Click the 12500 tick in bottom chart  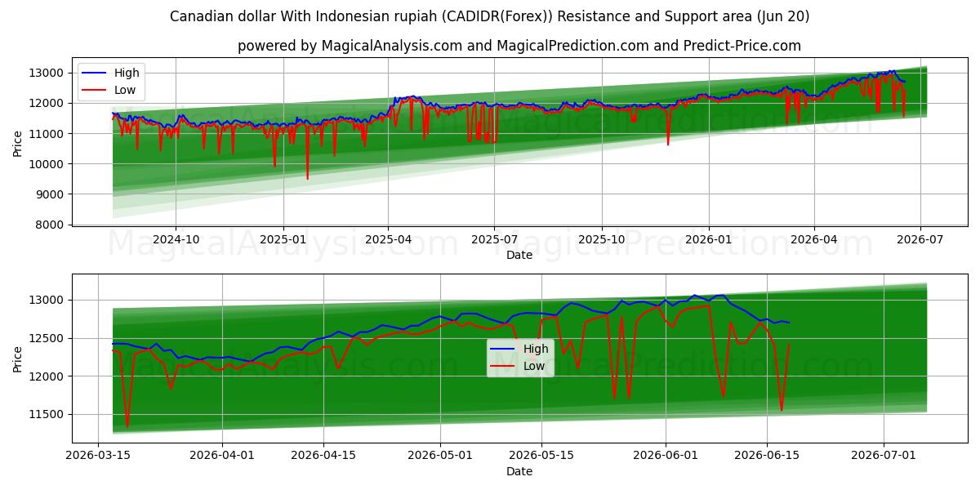[47, 338]
